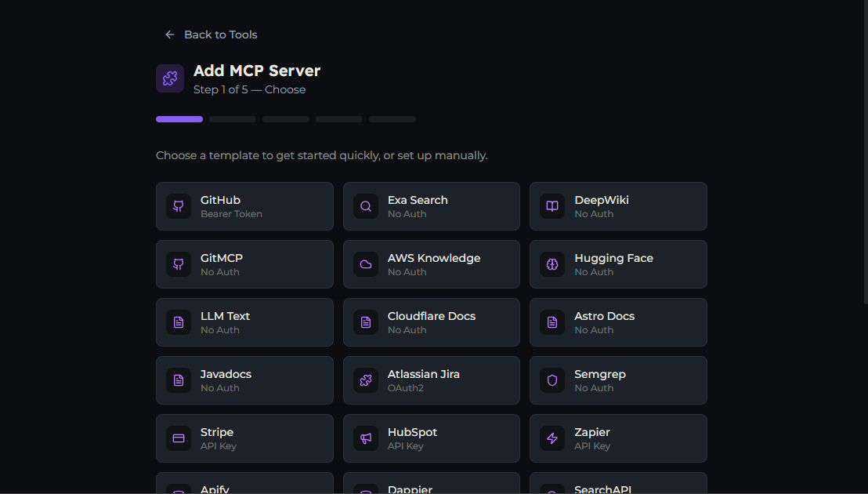
Task: Pick the Hugging Face template title
Action: pyautogui.click(x=613, y=258)
